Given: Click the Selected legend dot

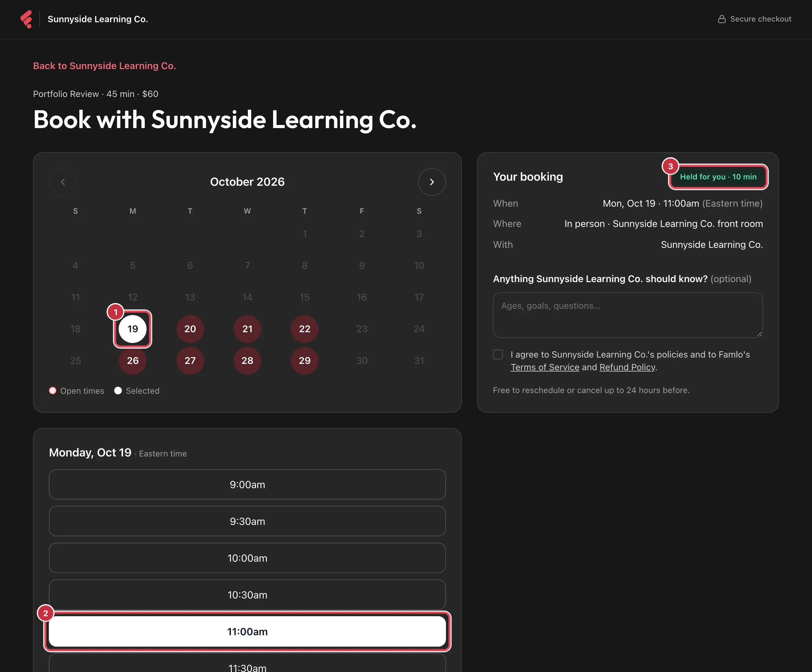Looking at the screenshot, I should coord(118,391).
